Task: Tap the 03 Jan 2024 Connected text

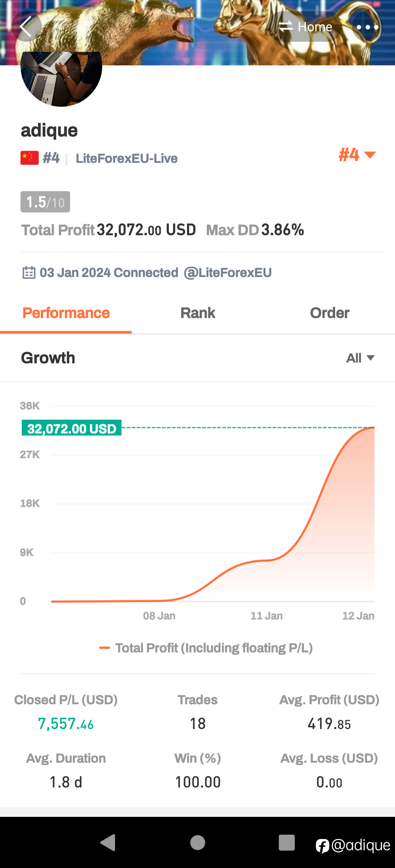Action: click(109, 272)
